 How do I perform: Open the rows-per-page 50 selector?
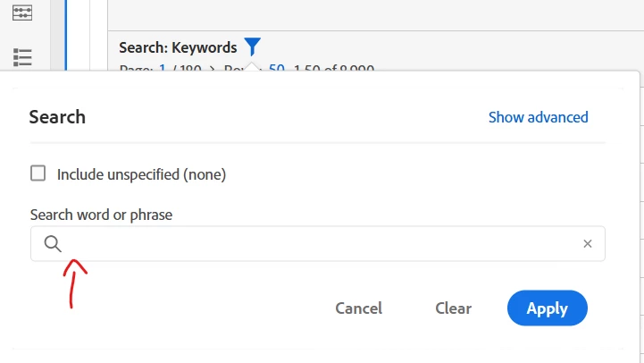click(276, 69)
